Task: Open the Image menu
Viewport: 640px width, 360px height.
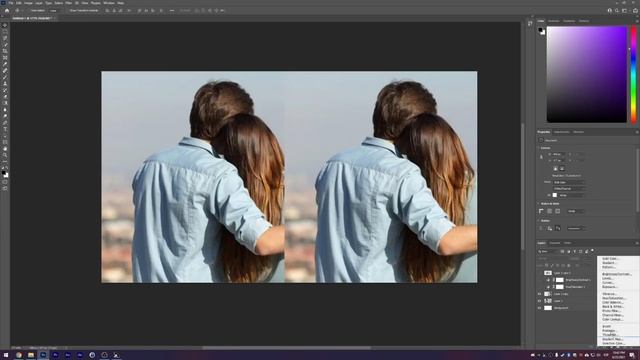Action: pyautogui.click(x=28, y=3)
